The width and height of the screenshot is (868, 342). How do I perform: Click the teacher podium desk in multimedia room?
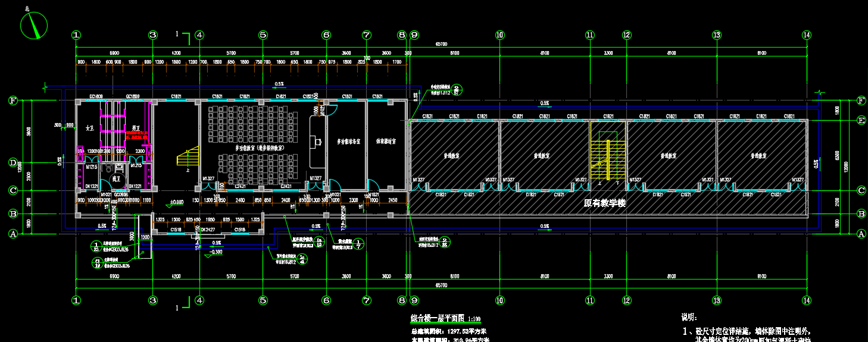pyautogui.click(x=316, y=142)
